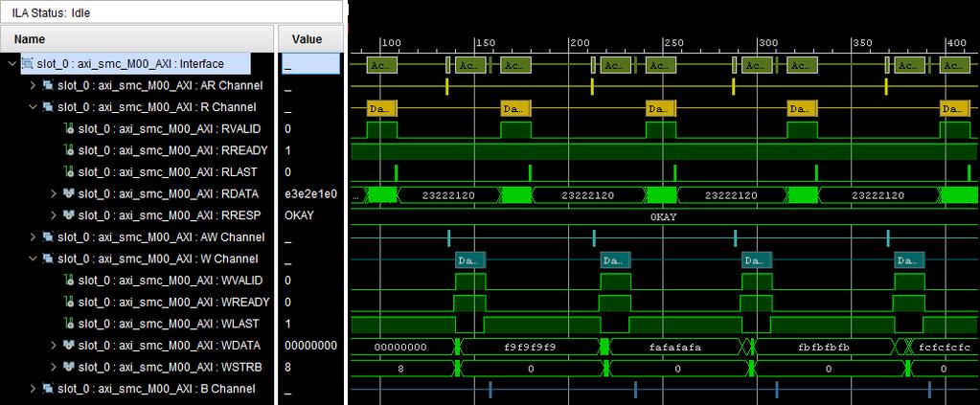
Task: Click the WDATA bus icon
Action: [69, 345]
